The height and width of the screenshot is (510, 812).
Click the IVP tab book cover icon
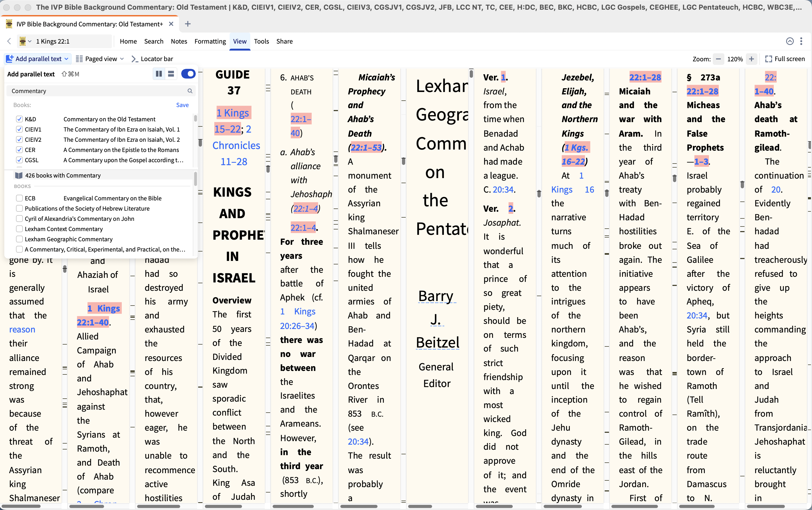click(9, 24)
